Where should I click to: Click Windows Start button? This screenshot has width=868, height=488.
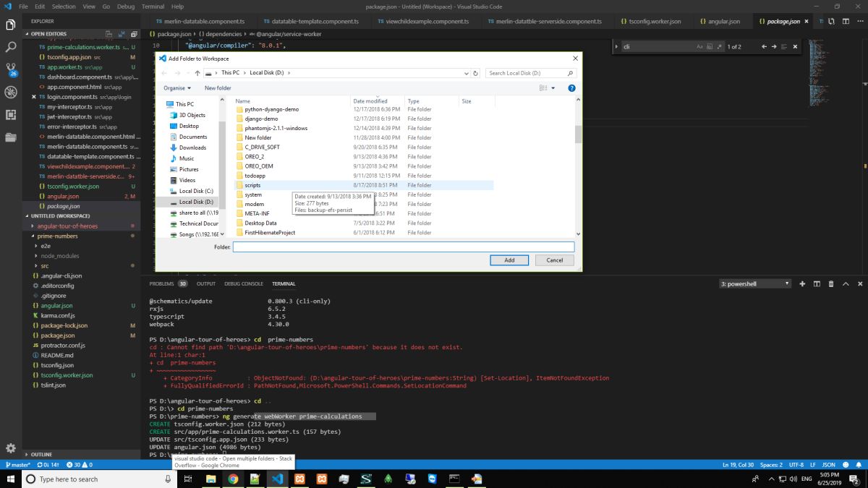11,479
